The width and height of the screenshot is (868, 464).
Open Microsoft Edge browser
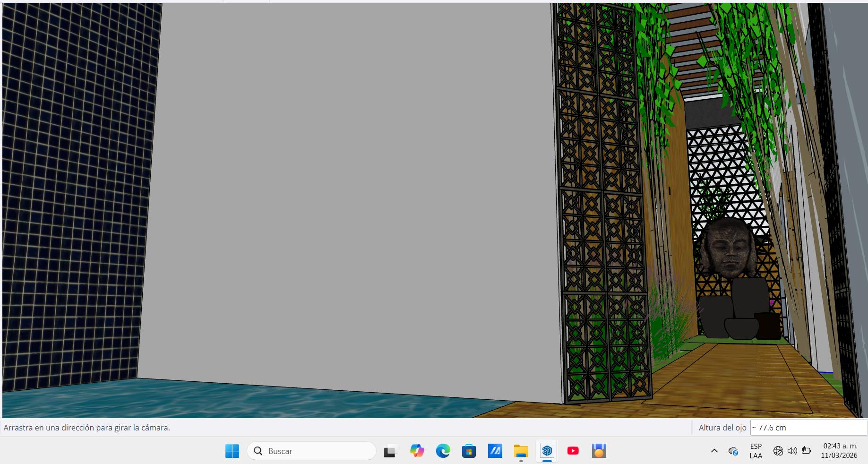443,451
